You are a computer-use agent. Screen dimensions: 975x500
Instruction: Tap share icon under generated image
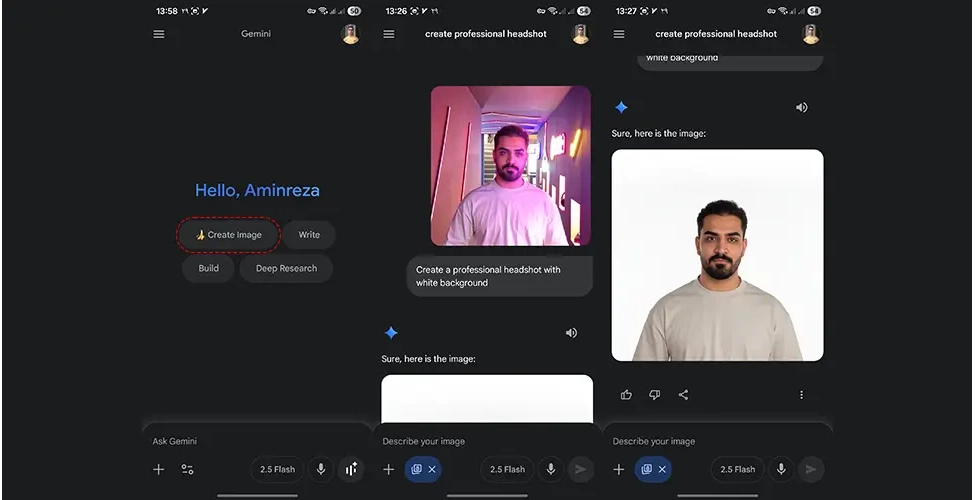(x=683, y=395)
